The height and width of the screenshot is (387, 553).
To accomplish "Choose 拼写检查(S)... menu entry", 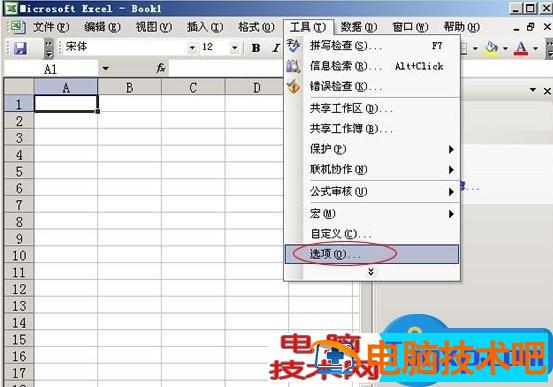I will tap(372, 46).
